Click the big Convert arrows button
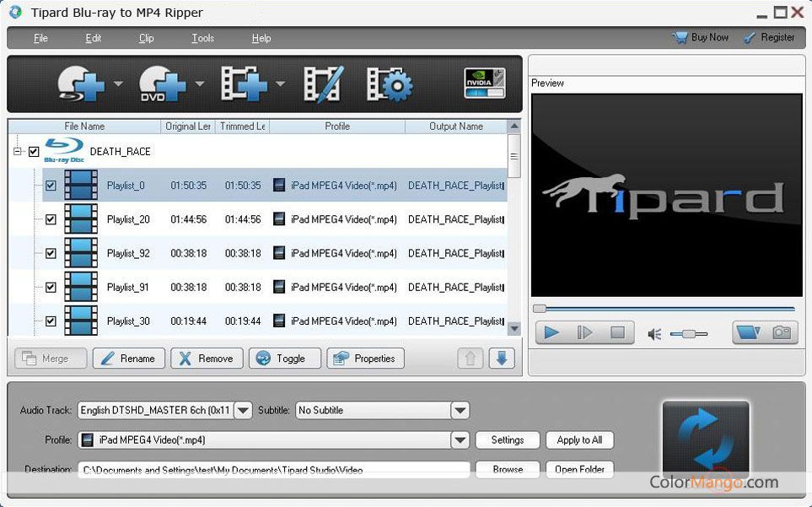The width and height of the screenshot is (812, 507). tap(706, 440)
